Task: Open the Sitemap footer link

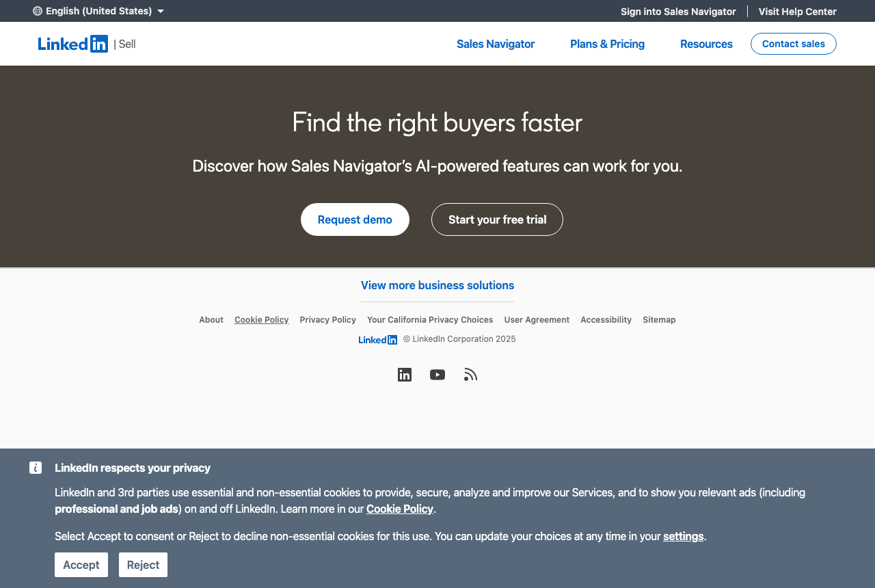Action: point(659,320)
